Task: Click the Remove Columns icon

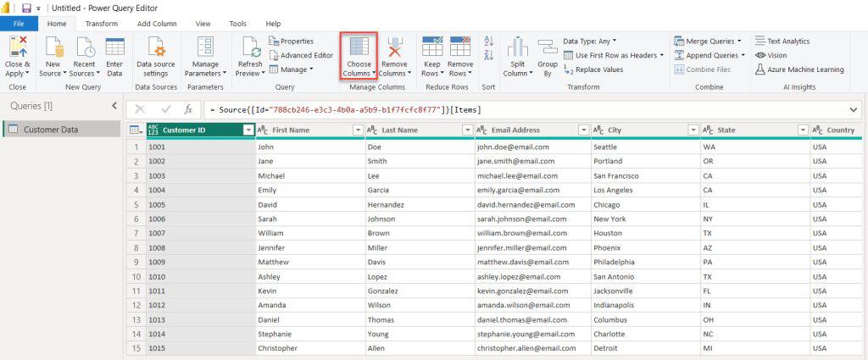Action: click(395, 47)
